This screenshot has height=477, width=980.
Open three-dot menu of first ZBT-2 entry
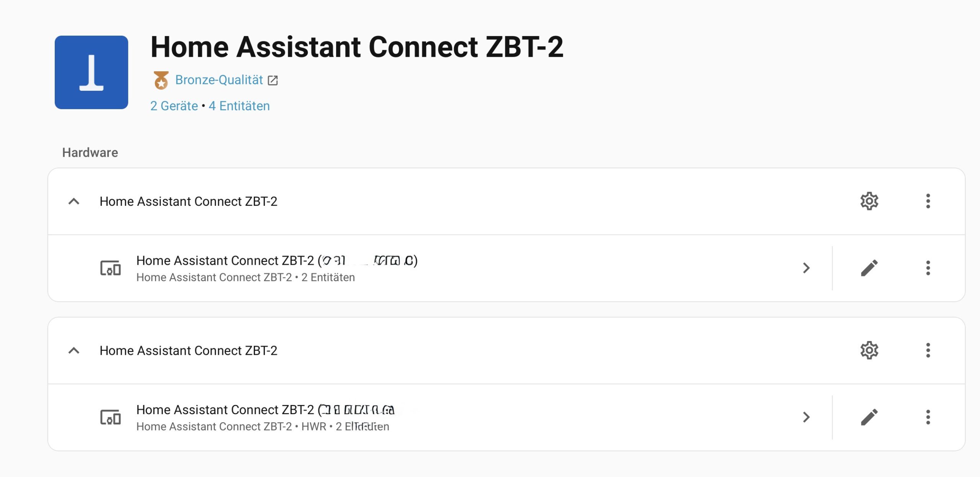928,201
